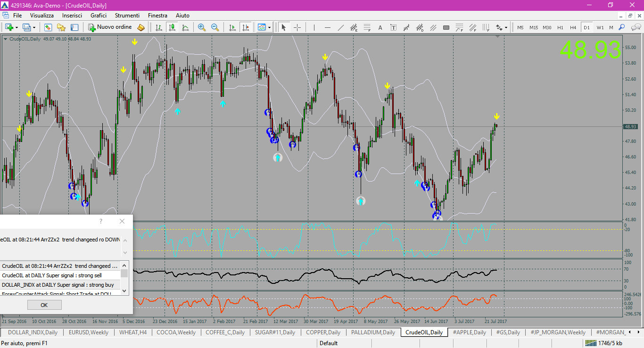Click the Nuovo ordine button
Viewport: 644px width, 348px height.
pyautogui.click(x=110, y=27)
